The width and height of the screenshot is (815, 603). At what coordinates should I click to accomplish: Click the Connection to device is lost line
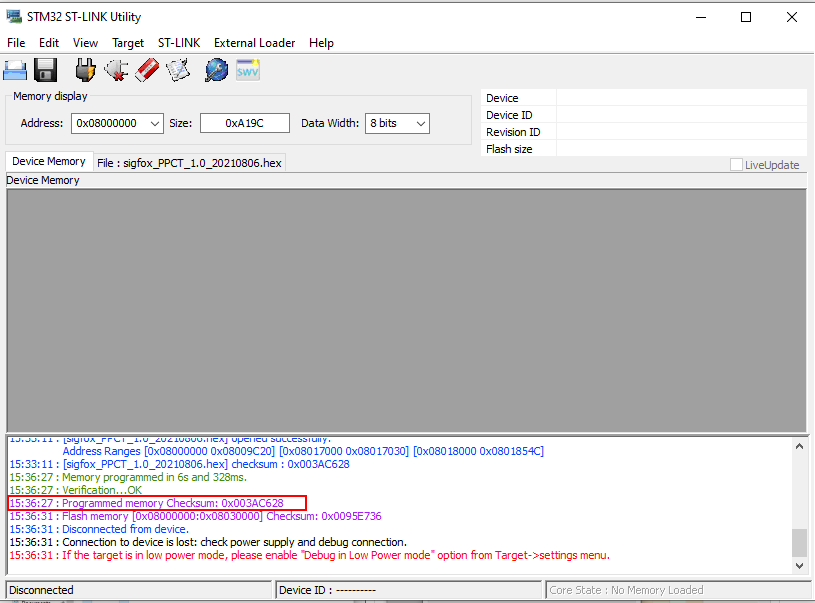tap(208, 542)
